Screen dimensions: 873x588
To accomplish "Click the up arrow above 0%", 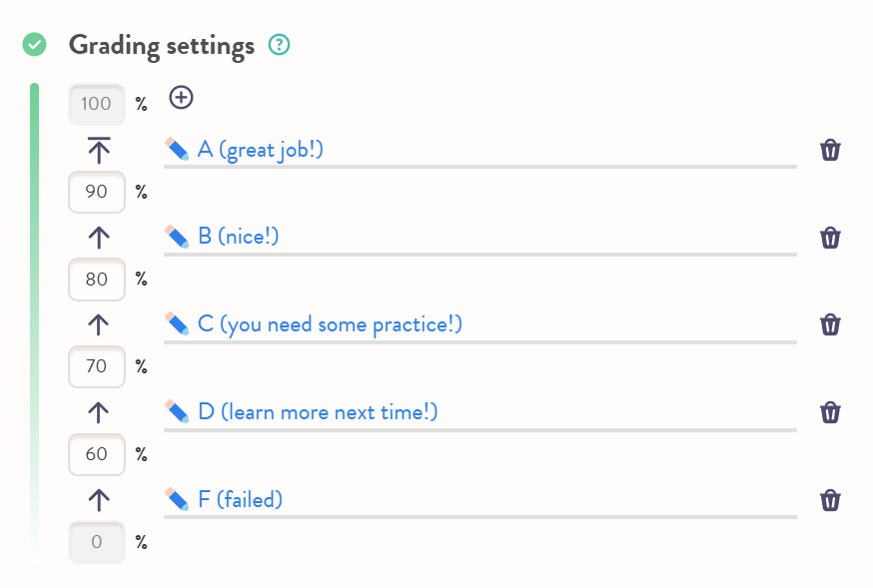I will 98,499.
